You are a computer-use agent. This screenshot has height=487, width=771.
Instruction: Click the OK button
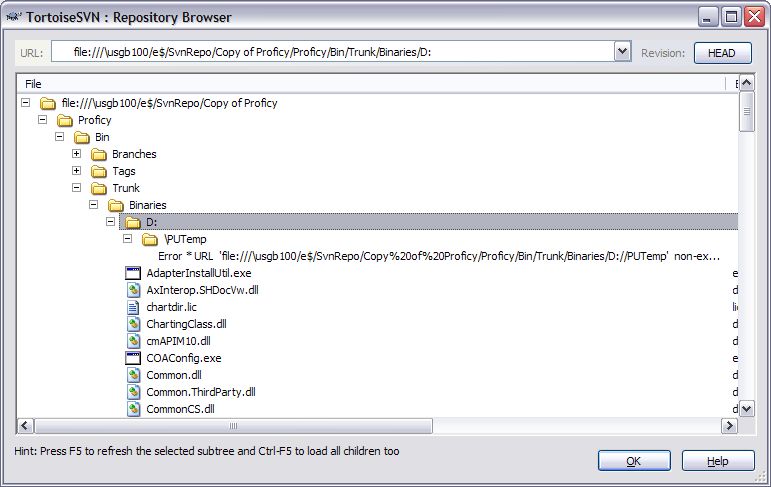(634, 461)
